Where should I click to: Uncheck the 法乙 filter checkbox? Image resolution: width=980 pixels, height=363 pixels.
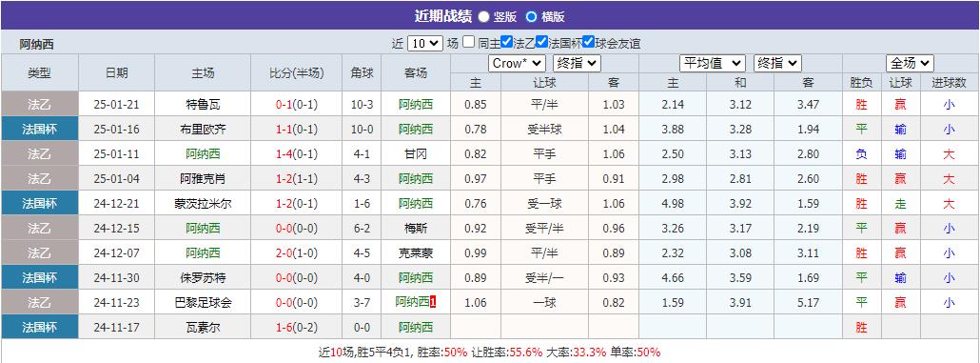(x=507, y=43)
